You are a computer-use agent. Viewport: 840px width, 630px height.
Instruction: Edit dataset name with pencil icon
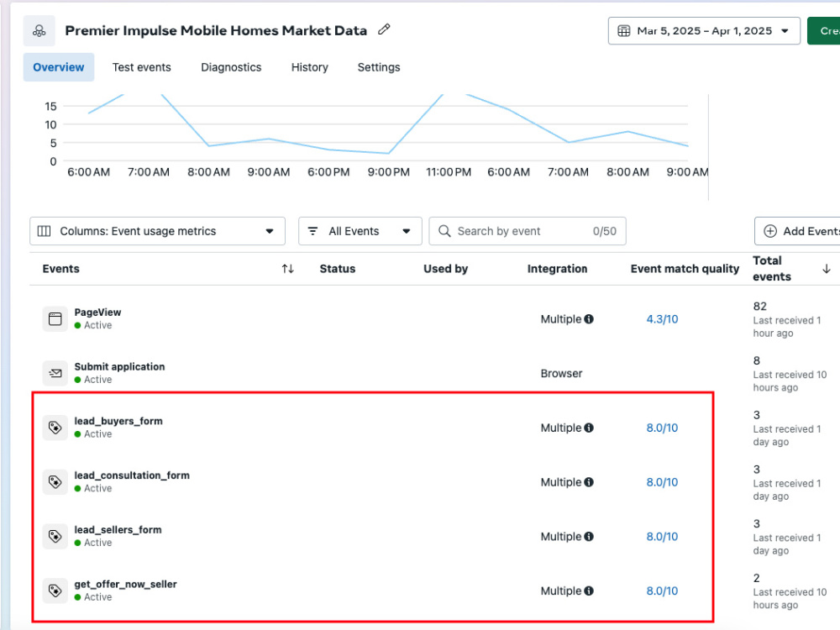[x=384, y=29]
